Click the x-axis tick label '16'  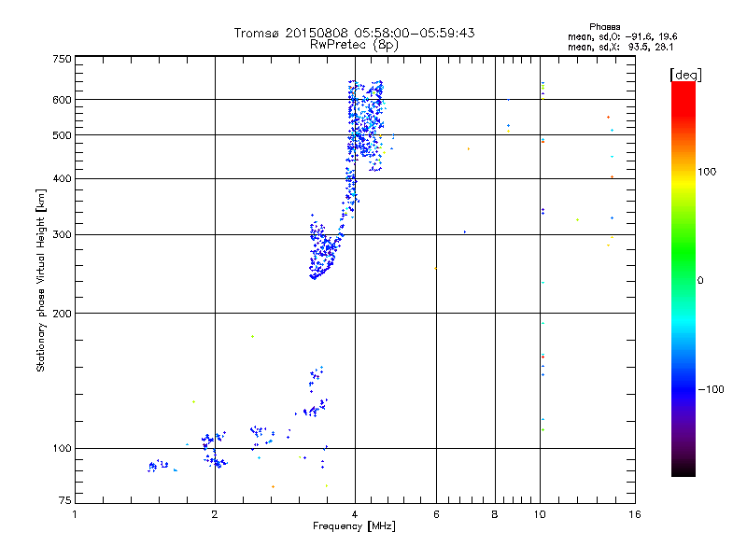pos(635,514)
